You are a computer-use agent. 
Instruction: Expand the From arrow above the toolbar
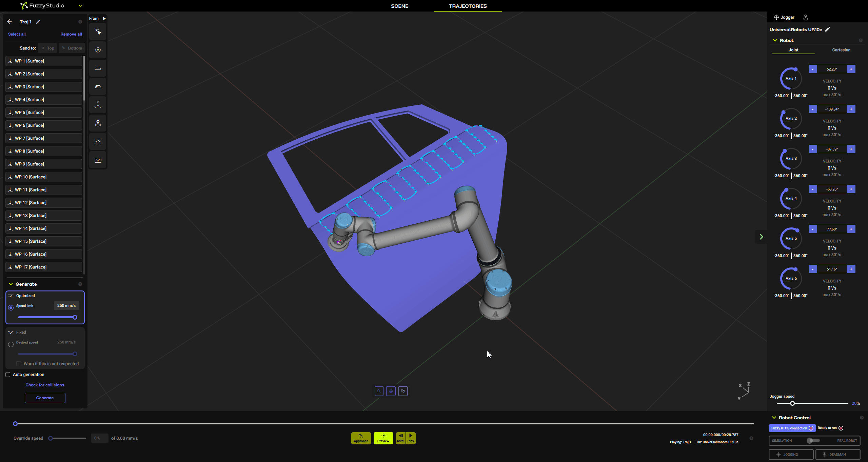pos(104,19)
